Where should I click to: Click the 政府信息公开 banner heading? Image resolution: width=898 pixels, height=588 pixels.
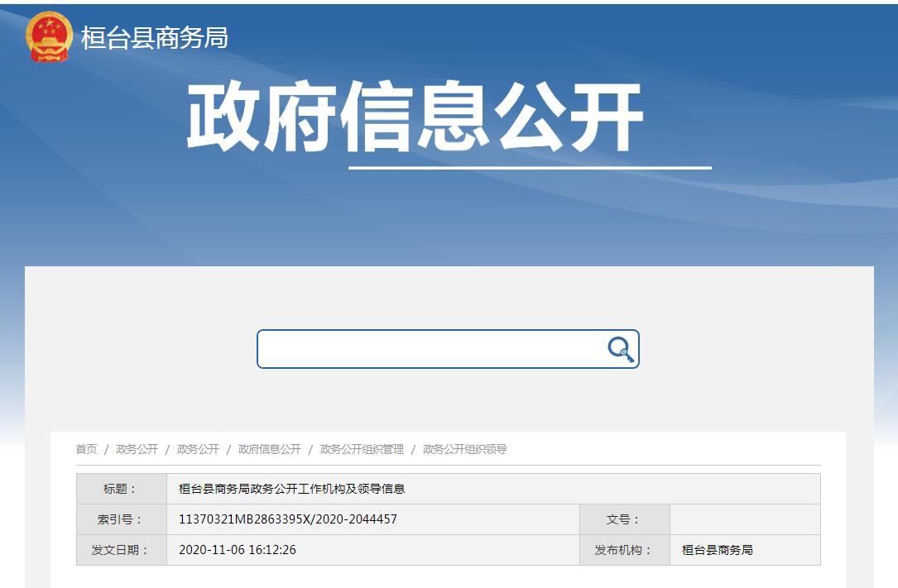click(x=415, y=117)
